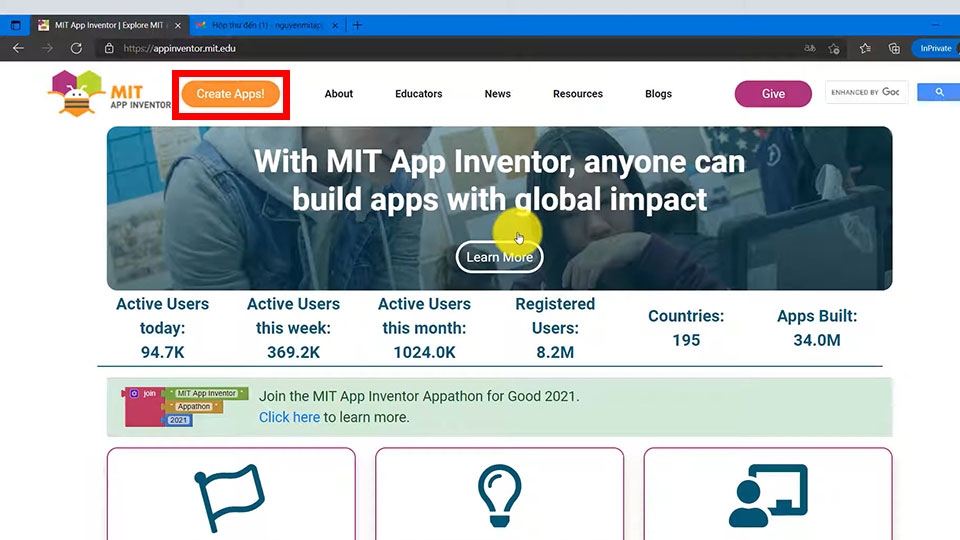Follow the Click here Appathon link
This screenshot has width=960, height=540.
289,418
